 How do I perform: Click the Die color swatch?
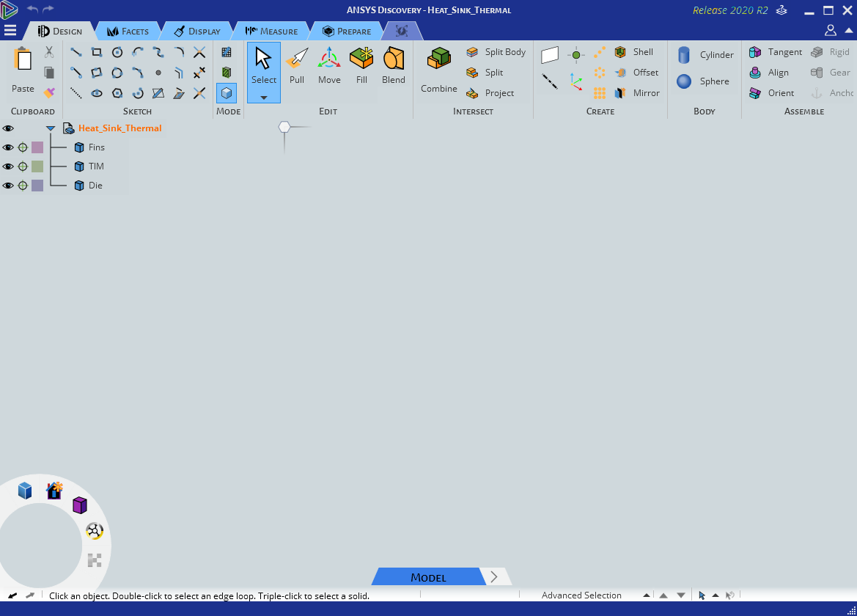(x=37, y=186)
